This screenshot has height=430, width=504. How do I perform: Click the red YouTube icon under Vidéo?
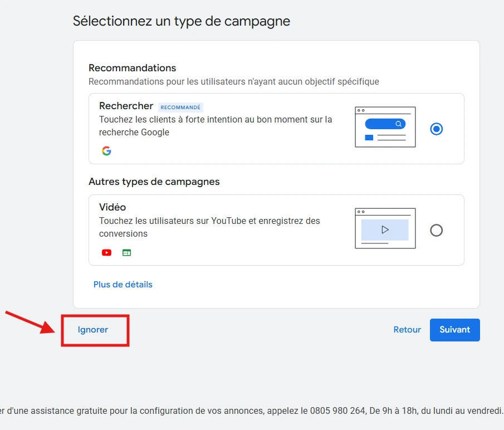[x=107, y=252]
